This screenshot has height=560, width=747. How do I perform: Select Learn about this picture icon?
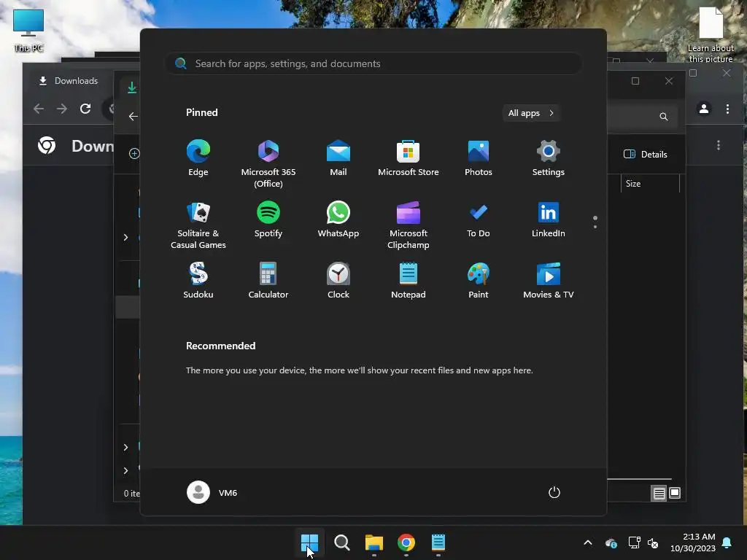[711, 35]
